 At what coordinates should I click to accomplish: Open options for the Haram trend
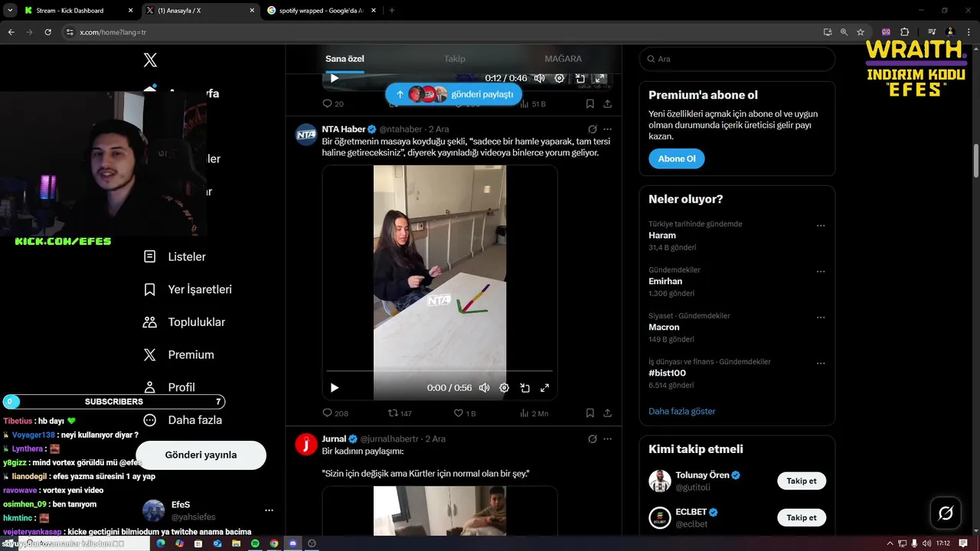821,226
